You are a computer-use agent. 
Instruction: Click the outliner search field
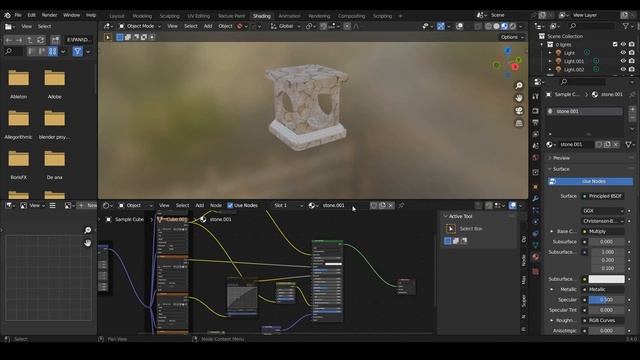pyautogui.click(x=591, y=26)
